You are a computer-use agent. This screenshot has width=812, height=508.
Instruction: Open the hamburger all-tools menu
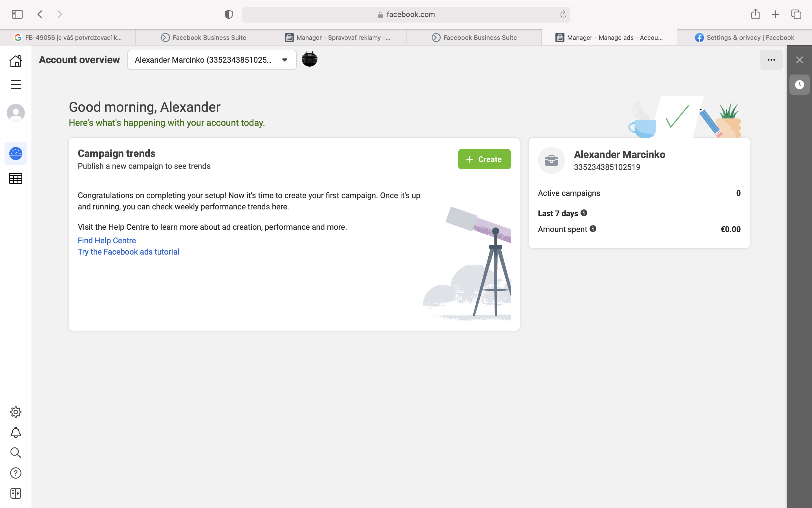(16, 85)
